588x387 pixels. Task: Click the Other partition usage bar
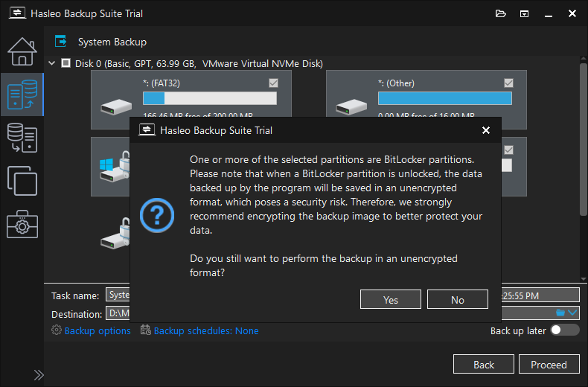tap(445, 98)
